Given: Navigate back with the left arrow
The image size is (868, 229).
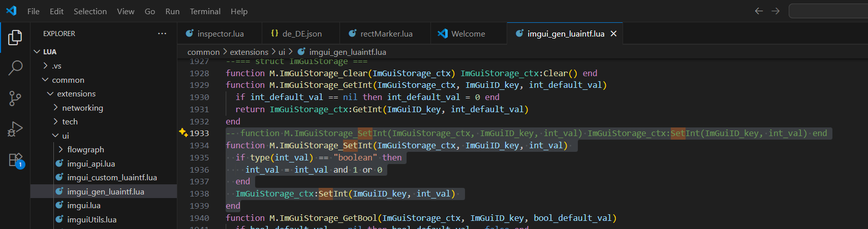Looking at the screenshot, I should click(759, 11).
